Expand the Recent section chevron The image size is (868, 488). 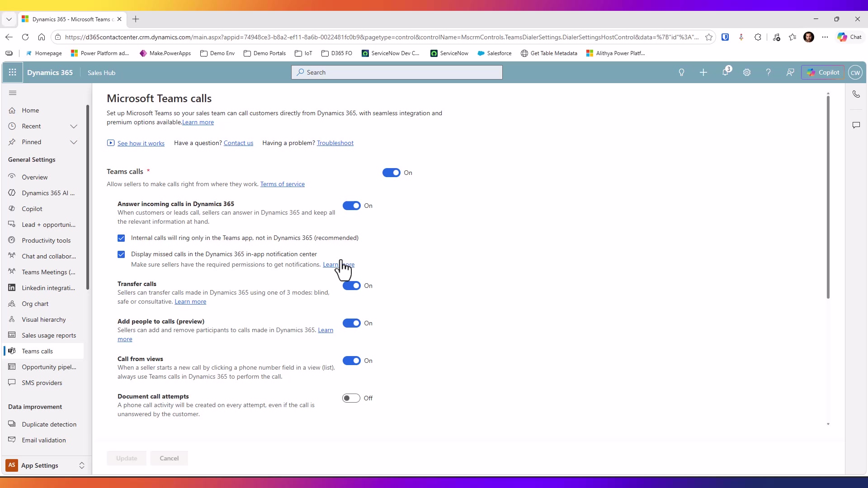pos(74,126)
